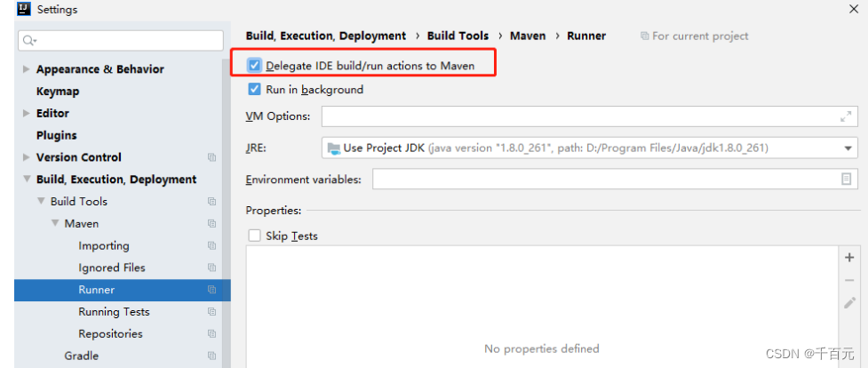
Task: Collapse the Build Tools tree node
Action: (x=41, y=202)
